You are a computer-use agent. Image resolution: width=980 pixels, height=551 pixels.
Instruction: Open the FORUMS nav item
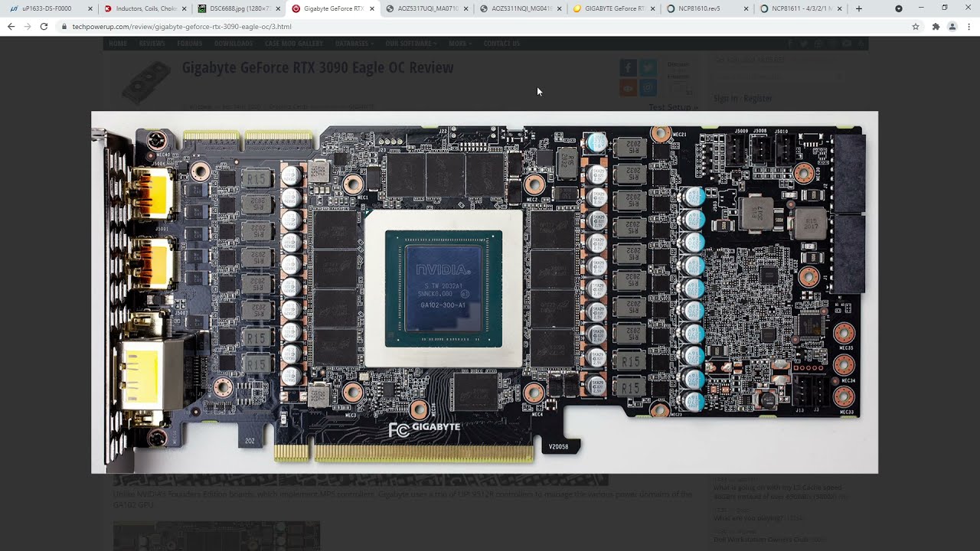click(x=189, y=44)
